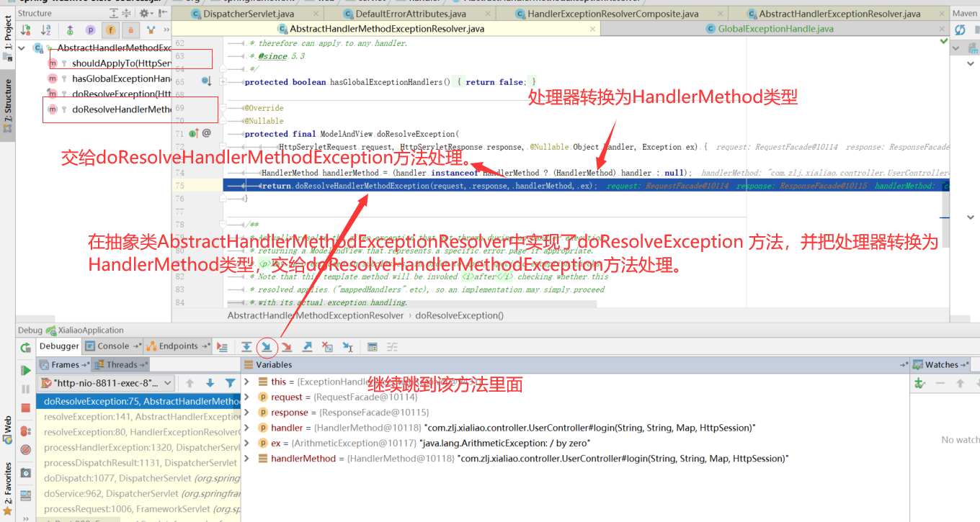980x522 pixels.
Task: Click the Resume Program green arrow
Action: [26, 370]
